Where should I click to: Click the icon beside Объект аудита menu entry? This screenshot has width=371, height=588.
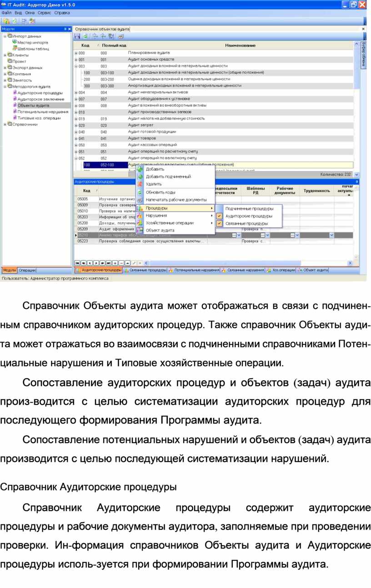coord(140,230)
